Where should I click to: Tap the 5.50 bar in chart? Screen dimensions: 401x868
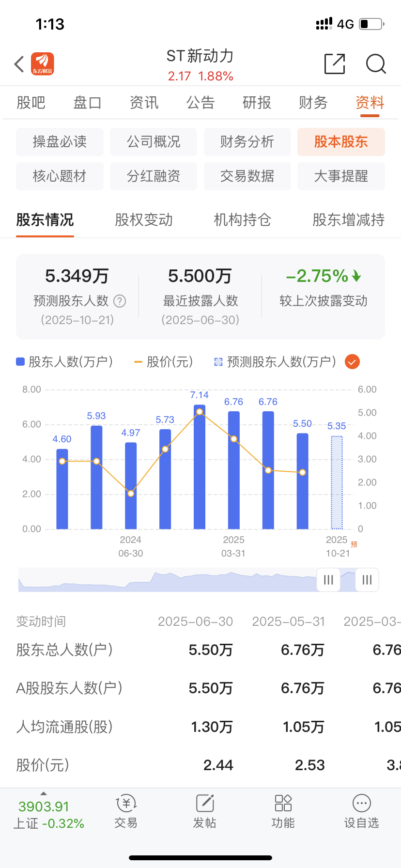click(x=302, y=481)
